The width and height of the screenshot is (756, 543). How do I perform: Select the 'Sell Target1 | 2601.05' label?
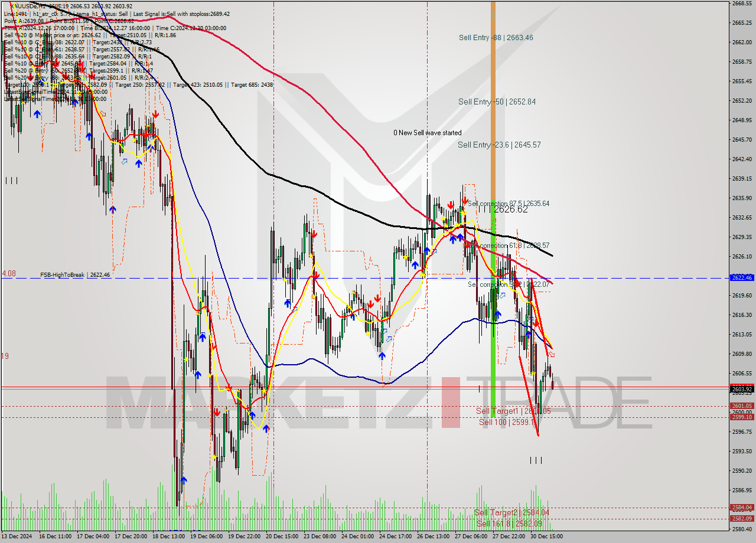(513, 411)
